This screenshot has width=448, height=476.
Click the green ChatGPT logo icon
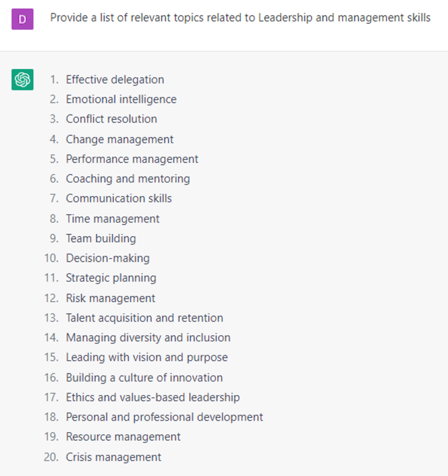pos(22,79)
